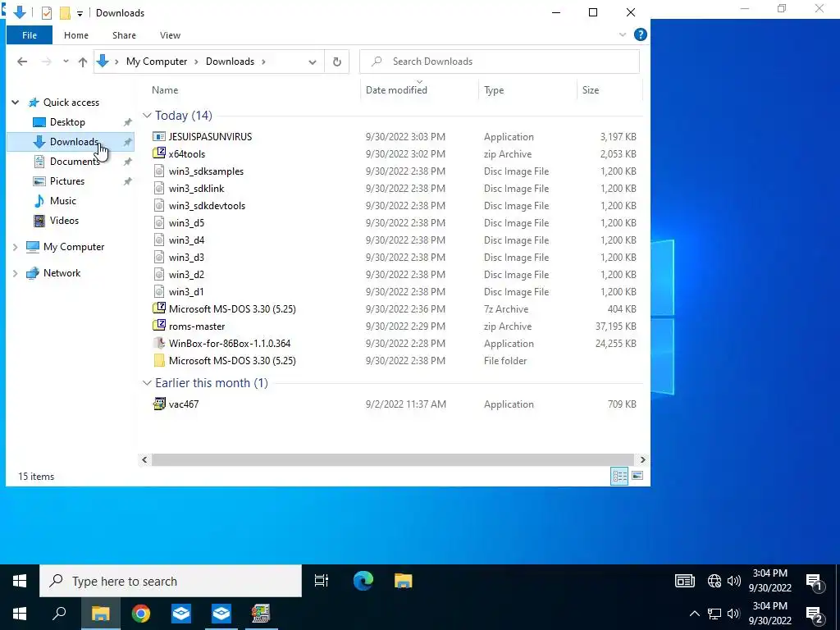Select the win3_d4 file
This screenshot has width=840, height=630.
click(x=186, y=240)
